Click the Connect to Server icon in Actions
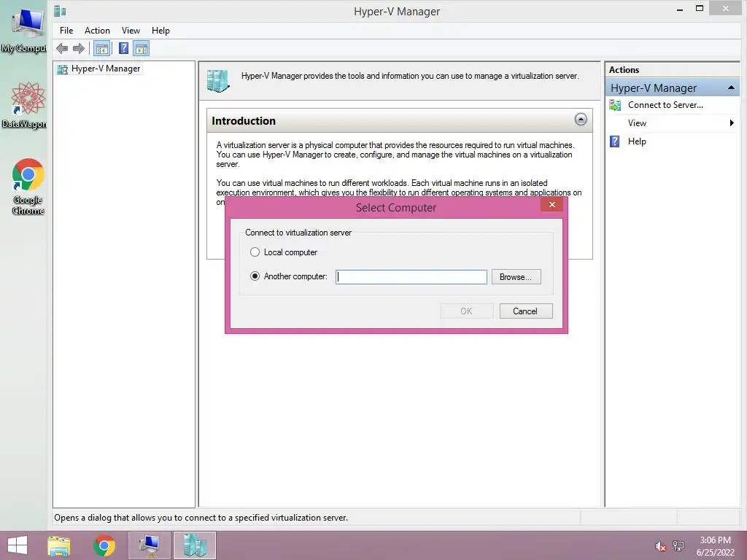Screen dimensions: 747x560 tap(615, 105)
